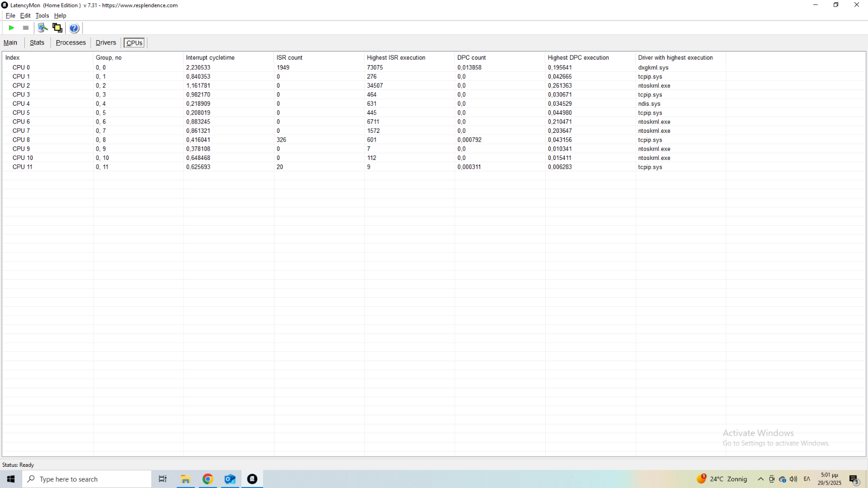Open the Edit menu

[x=25, y=16]
